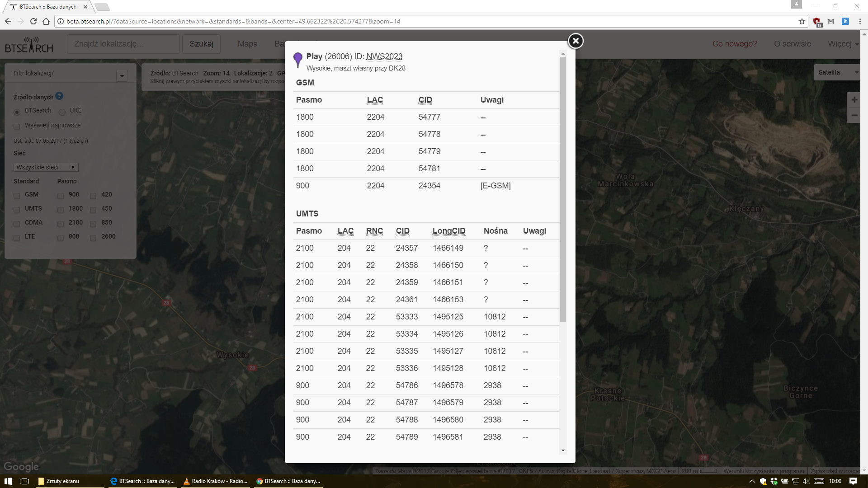
Task: Open the red shield extension icon
Action: [x=817, y=21]
